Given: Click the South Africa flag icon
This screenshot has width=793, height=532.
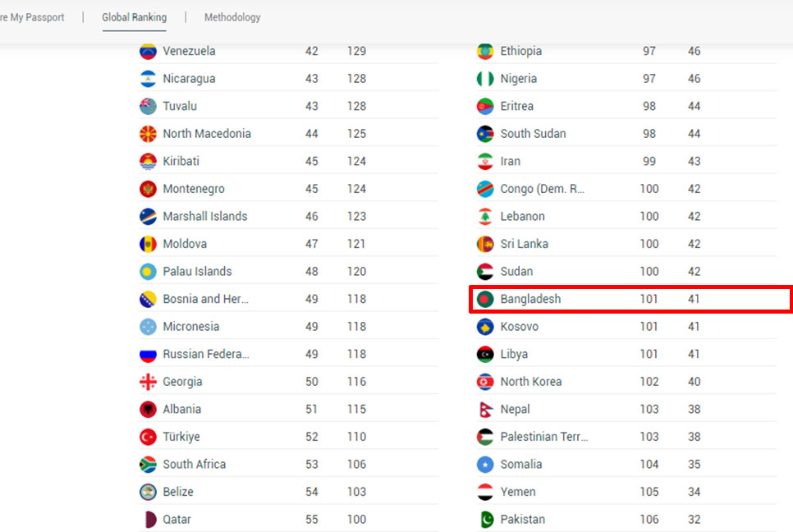Looking at the screenshot, I should (x=149, y=464).
